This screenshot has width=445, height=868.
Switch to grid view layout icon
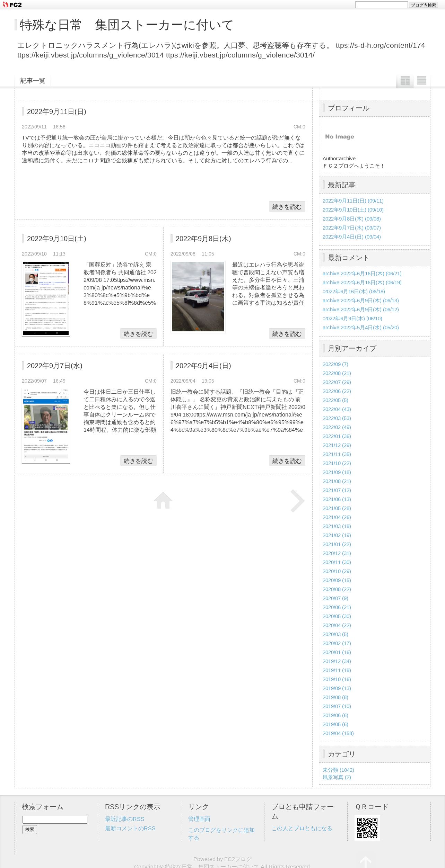coord(405,81)
